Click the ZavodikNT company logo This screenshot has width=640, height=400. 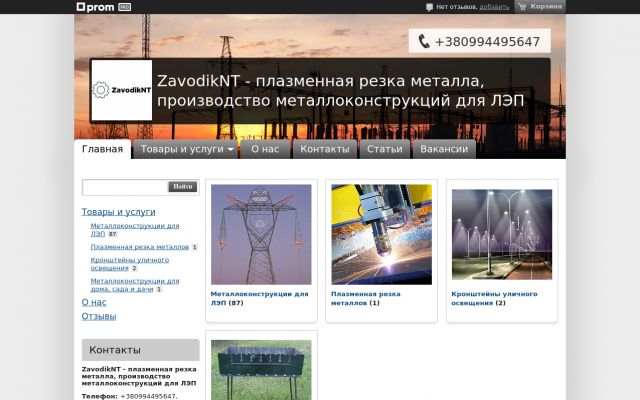[x=122, y=90]
